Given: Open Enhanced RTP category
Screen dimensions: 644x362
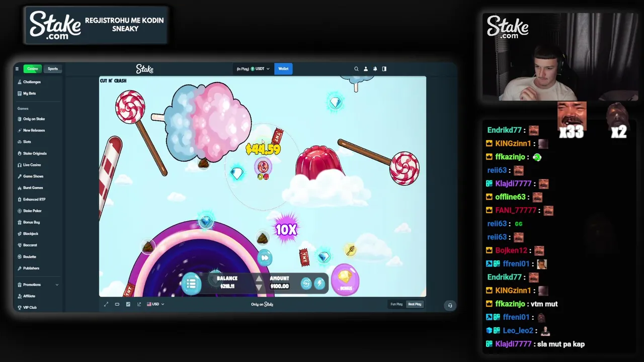Looking at the screenshot, I should pyautogui.click(x=34, y=200).
